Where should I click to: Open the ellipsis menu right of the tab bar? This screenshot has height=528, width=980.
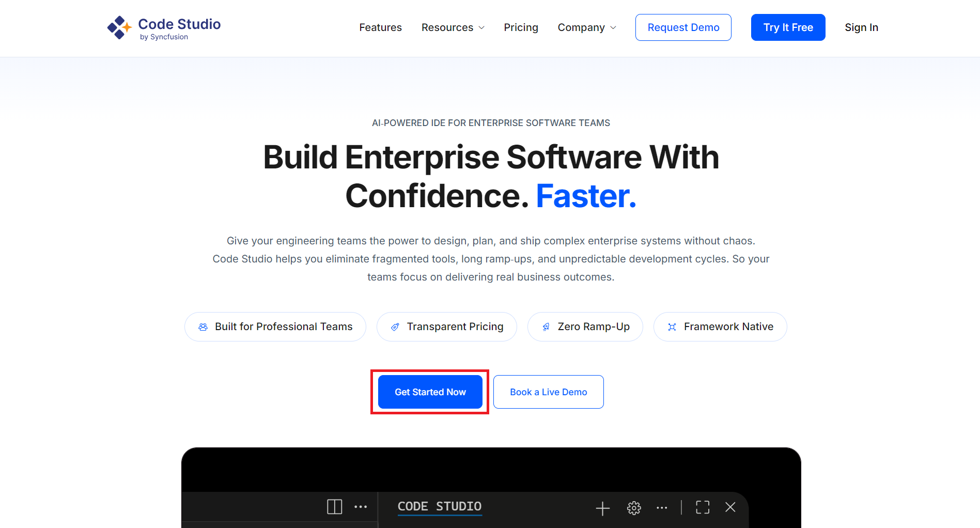(x=662, y=508)
